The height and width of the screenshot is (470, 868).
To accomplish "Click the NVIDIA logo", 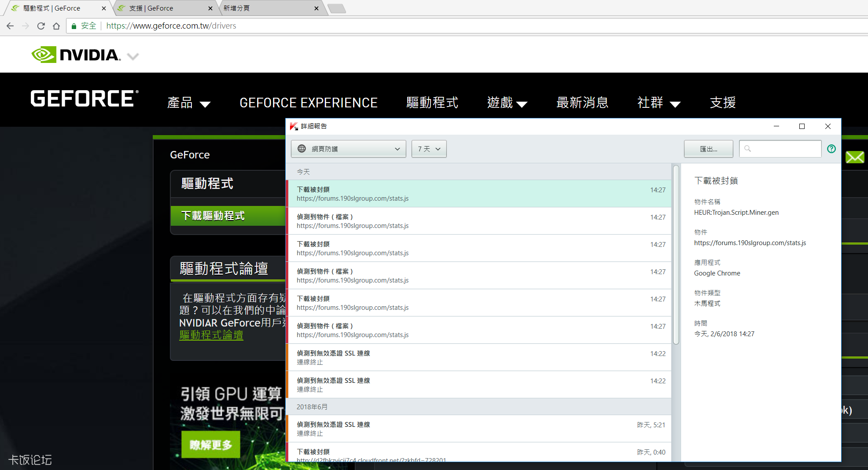I will click(76, 55).
